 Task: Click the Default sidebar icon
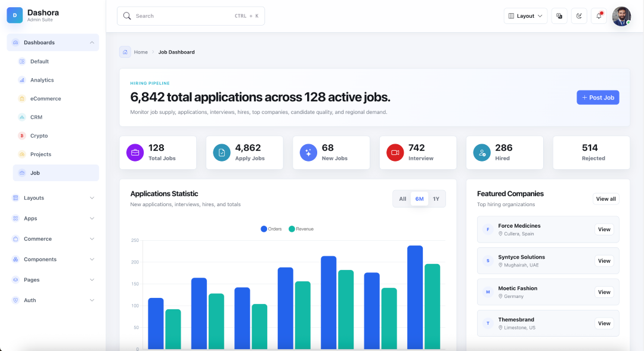click(x=22, y=61)
